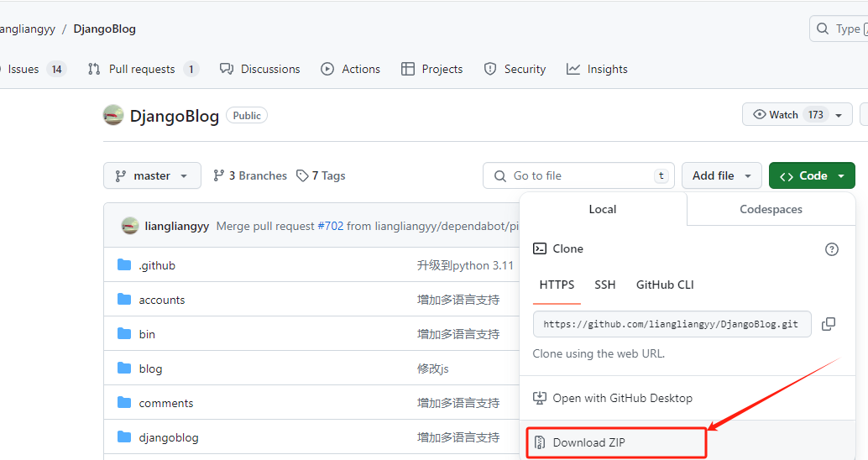The height and width of the screenshot is (460, 868).
Task: Open pull request #702 link
Action: [x=330, y=226]
